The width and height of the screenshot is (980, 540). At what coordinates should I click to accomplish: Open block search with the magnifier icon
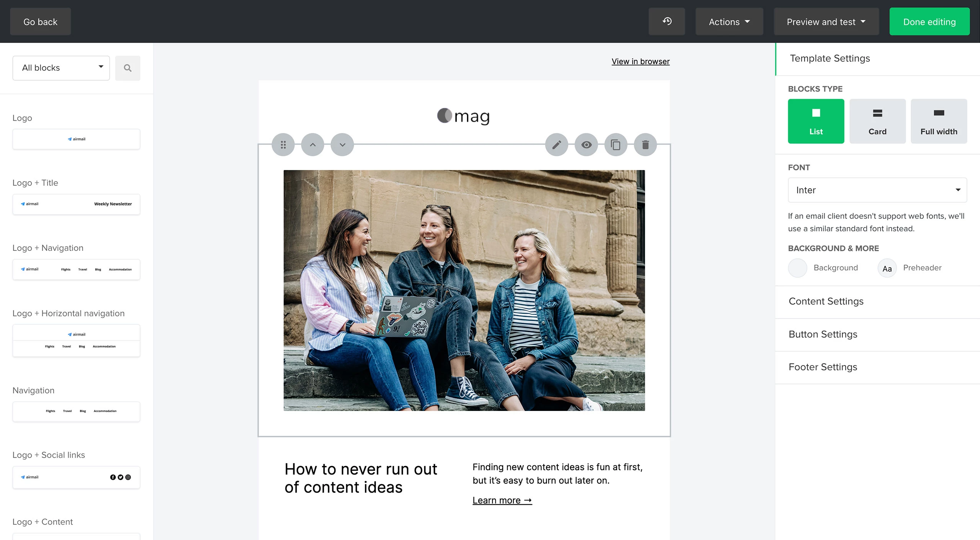coord(127,68)
